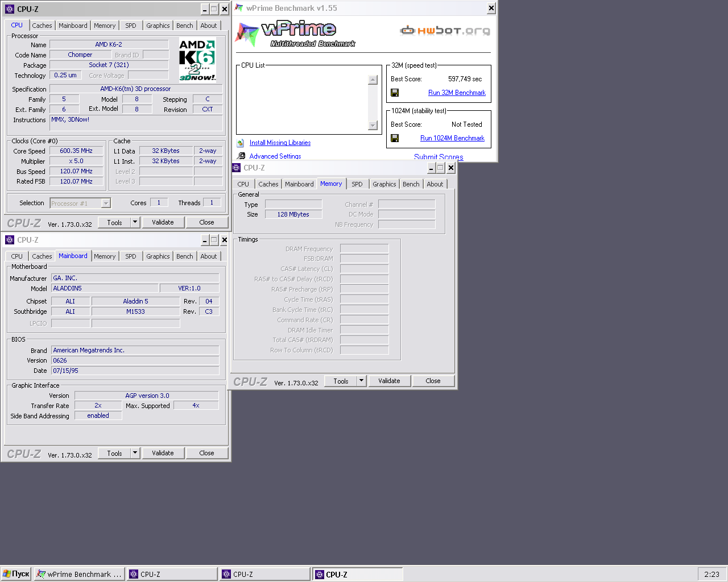Click the wPrime title bar app icon
728x582 pixels.
coord(239,8)
